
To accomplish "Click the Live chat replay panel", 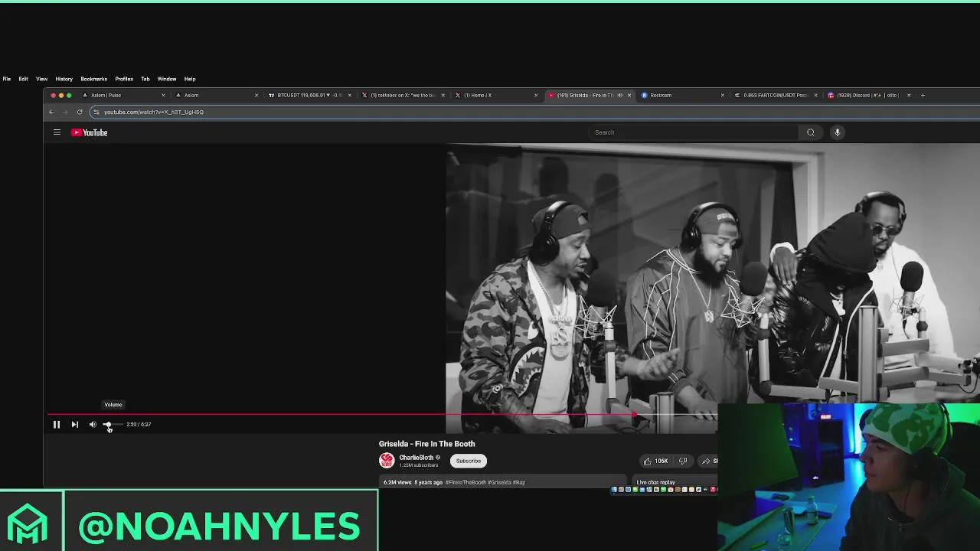I will 676,483.
